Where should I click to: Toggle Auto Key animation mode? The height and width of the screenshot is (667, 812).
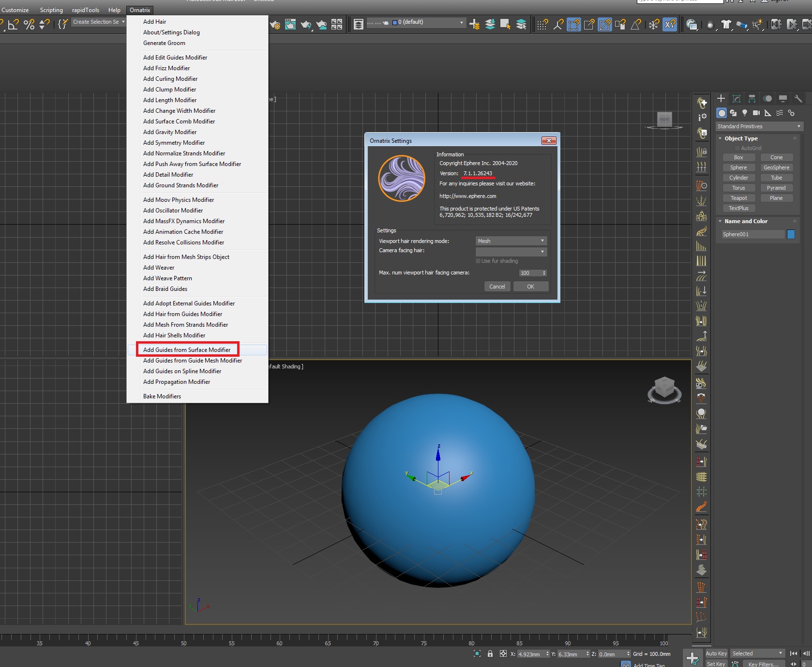coord(716,653)
